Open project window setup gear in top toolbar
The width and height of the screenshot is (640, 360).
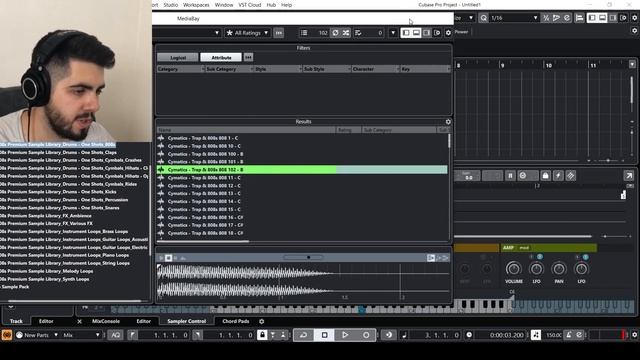[x=634, y=18]
